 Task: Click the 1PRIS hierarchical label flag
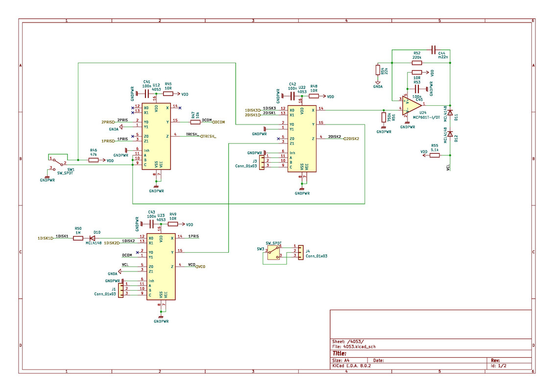[108, 141]
